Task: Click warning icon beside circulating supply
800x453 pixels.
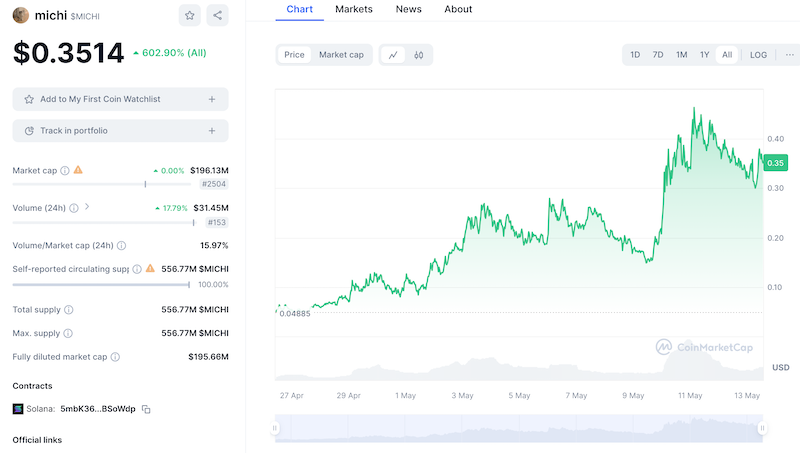Action: 150,268
